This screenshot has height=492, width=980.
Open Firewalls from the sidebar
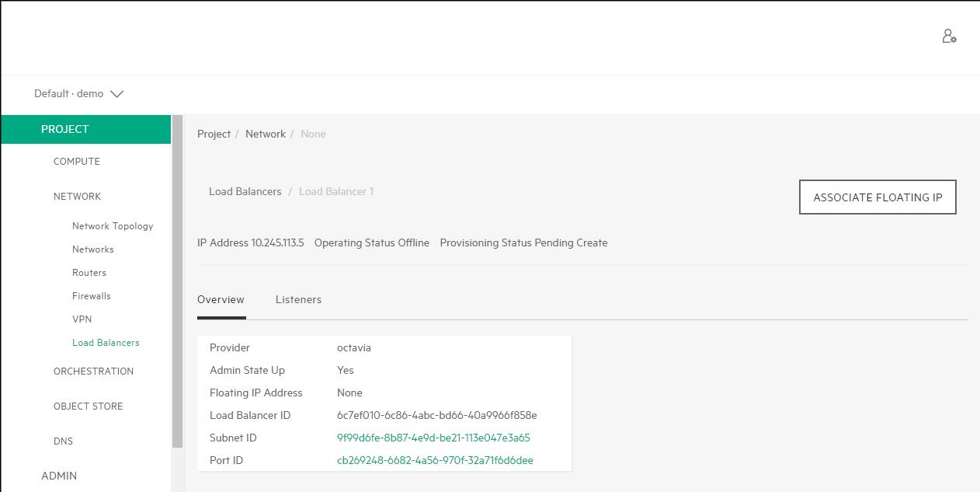click(x=92, y=296)
